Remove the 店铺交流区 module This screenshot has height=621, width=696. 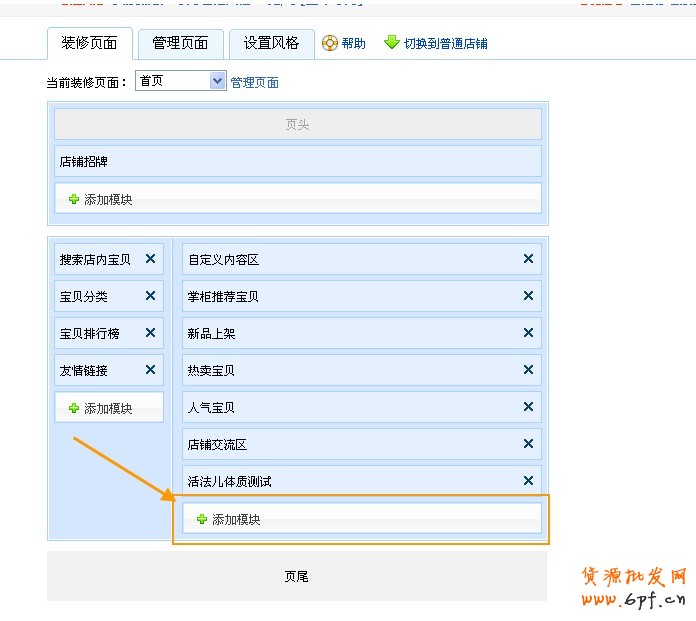(x=528, y=444)
